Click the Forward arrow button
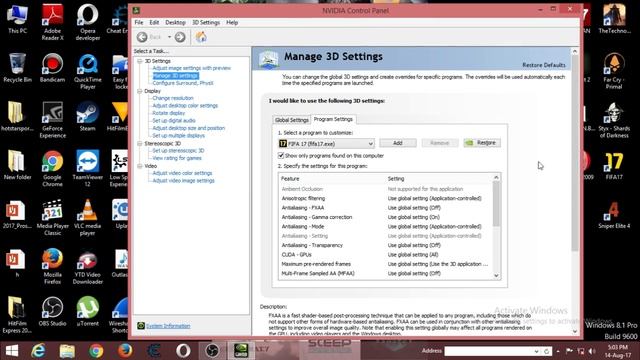640x360 pixels. click(180, 37)
